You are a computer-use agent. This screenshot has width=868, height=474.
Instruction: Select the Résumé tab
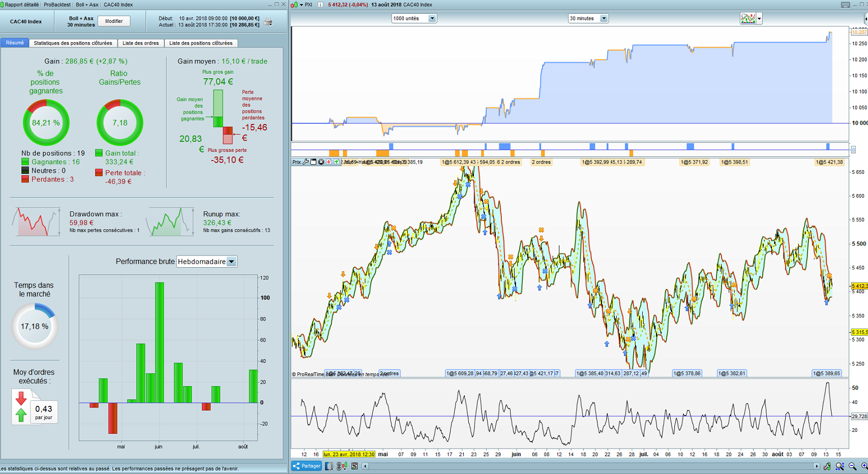pyautogui.click(x=15, y=43)
